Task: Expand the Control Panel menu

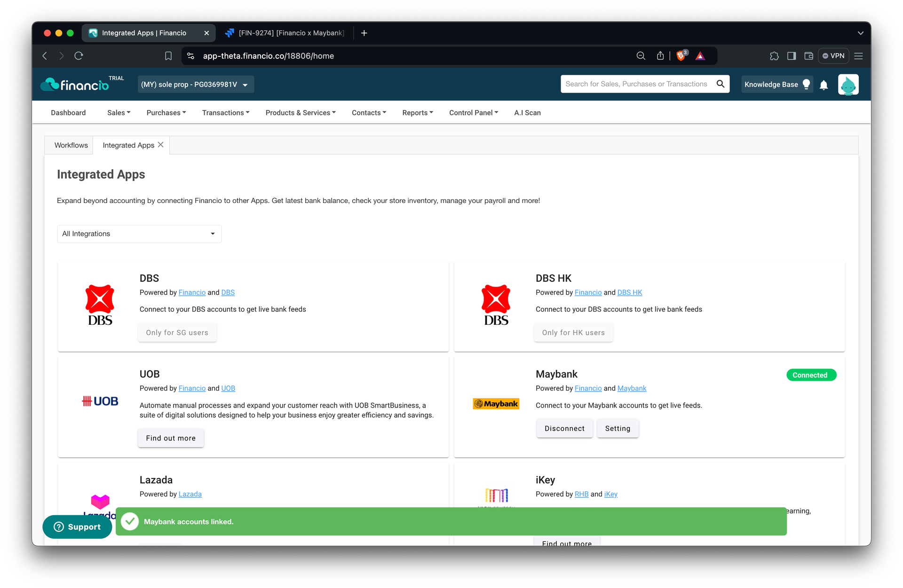Action: 473,113
